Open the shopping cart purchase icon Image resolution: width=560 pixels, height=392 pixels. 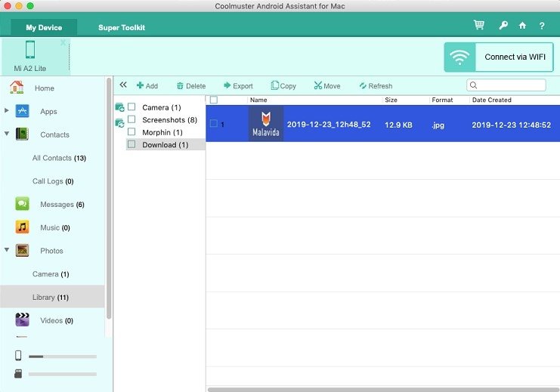pos(478,25)
